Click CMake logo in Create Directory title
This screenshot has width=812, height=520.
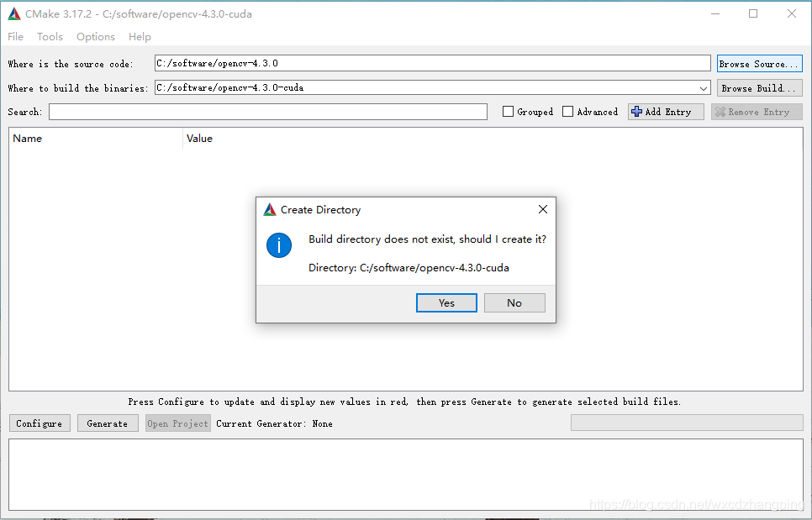coord(270,209)
